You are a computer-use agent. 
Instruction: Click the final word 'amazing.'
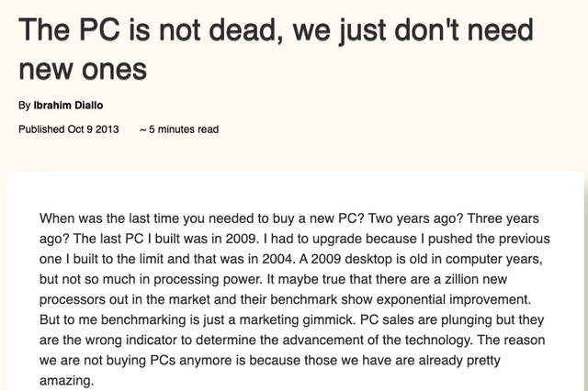pyautogui.click(x=66, y=380)
